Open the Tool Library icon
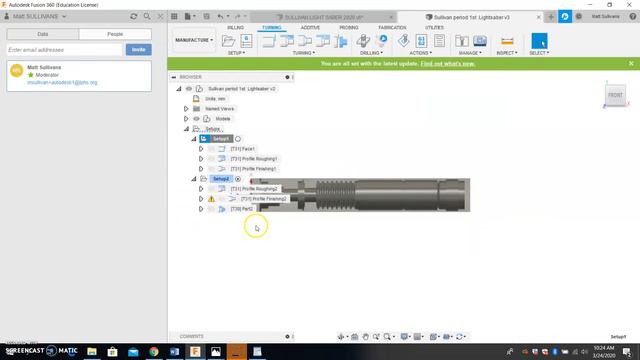Screen dimensions: 640x360 point(462,41)
